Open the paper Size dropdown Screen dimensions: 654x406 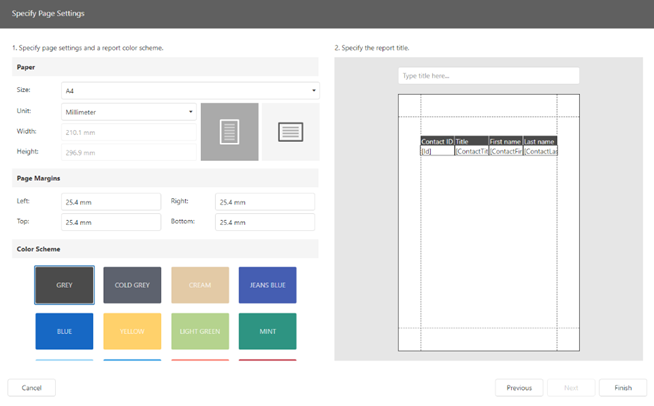point(190,91)
